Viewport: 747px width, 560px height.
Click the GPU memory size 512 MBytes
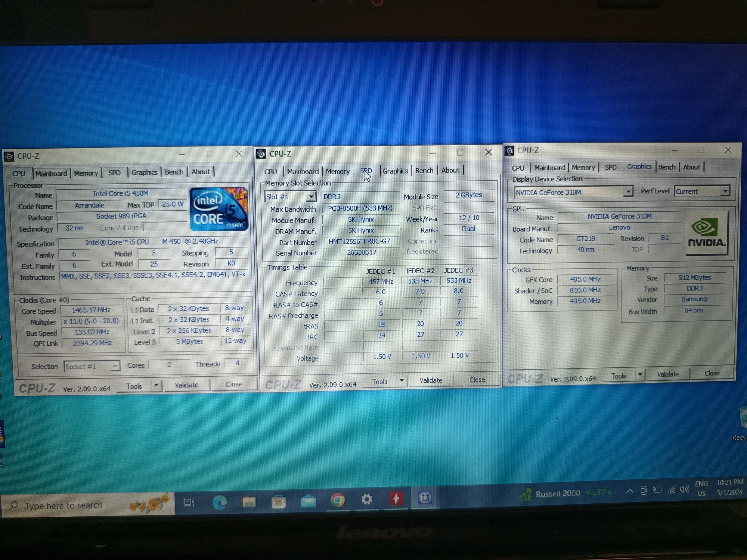pyautogui.click(x=695, y=277)
